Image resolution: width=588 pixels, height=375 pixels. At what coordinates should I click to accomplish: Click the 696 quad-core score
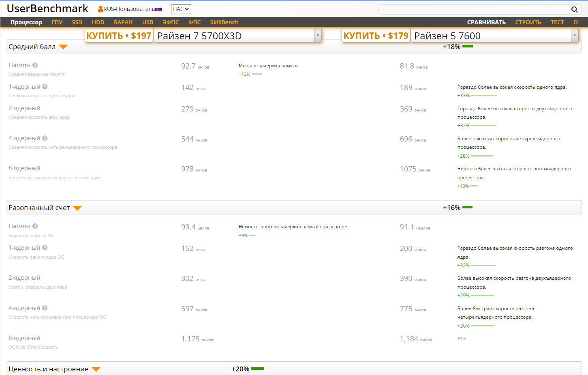point(406,139)
